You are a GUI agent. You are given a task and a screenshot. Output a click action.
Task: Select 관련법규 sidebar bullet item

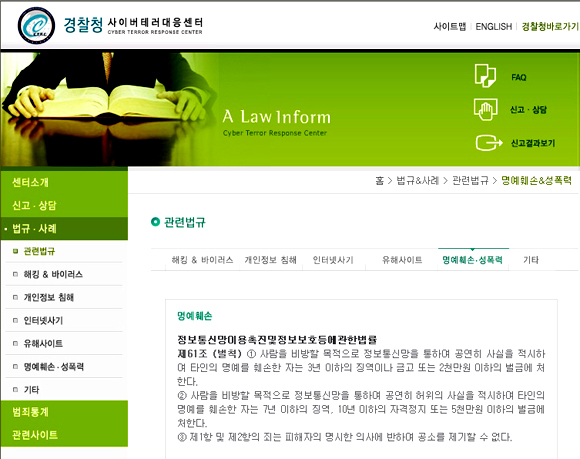(39, 251)
